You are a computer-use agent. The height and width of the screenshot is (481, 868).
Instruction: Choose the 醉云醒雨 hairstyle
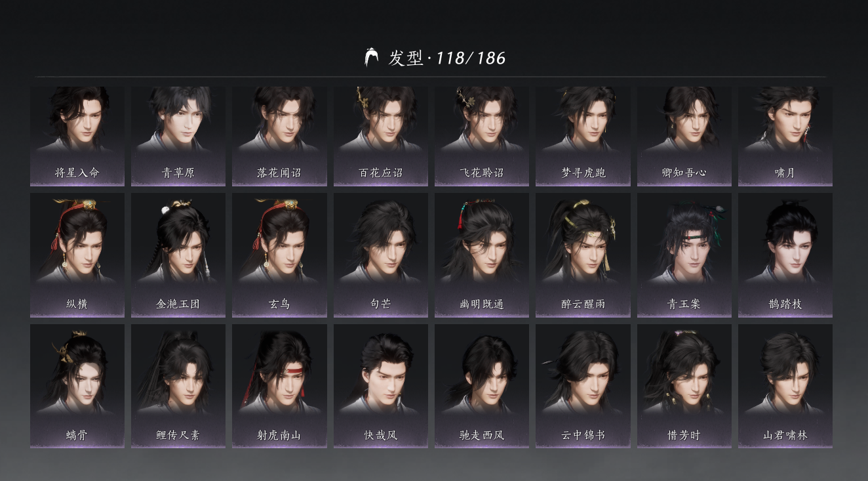pyautogui.click(x=583, y=255)
